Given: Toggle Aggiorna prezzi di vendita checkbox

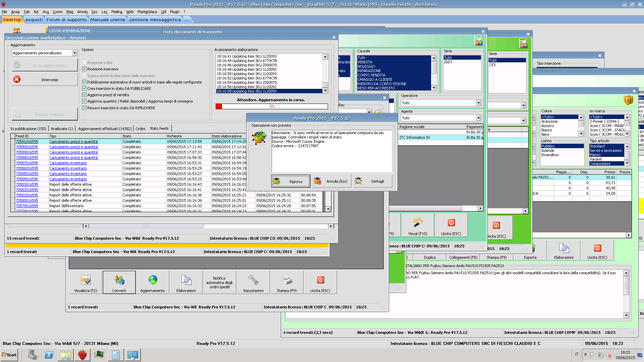Looking at the screenshot, I should [x=85, y=95].
